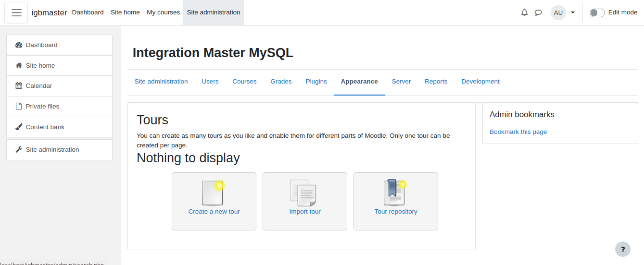Switch to the Site administration tab
The width and height of the screenshot is (644, 265).
161,82
